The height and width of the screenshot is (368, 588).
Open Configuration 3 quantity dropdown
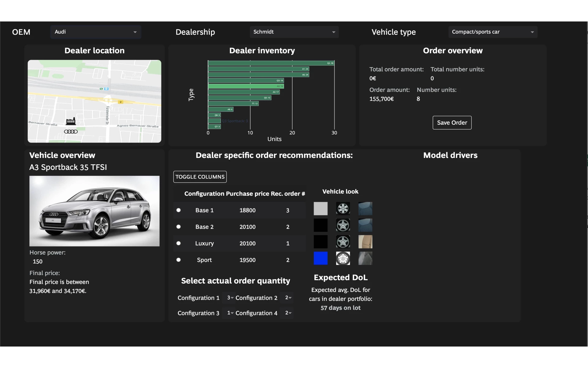[x=228, y=313]
